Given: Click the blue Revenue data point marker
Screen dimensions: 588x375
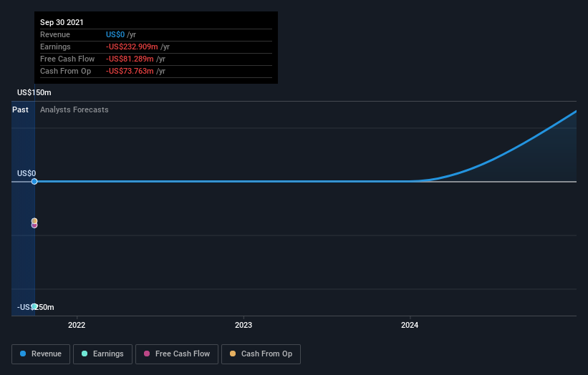Looking at the screenshot, I should (x=34, y=181).
